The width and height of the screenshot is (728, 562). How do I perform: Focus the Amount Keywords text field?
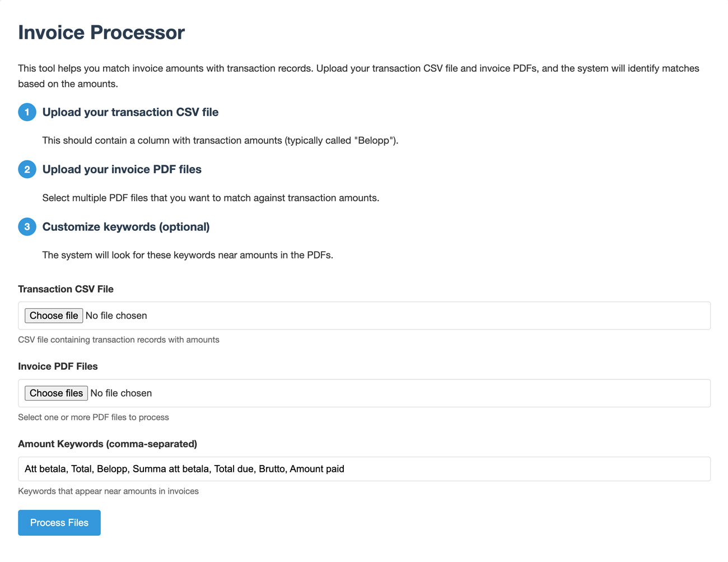364,469
